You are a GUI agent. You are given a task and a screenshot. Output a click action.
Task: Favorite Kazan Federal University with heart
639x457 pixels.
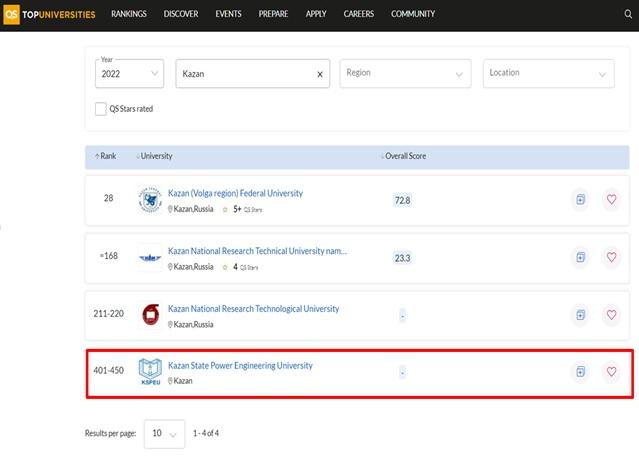pos(611,199)
